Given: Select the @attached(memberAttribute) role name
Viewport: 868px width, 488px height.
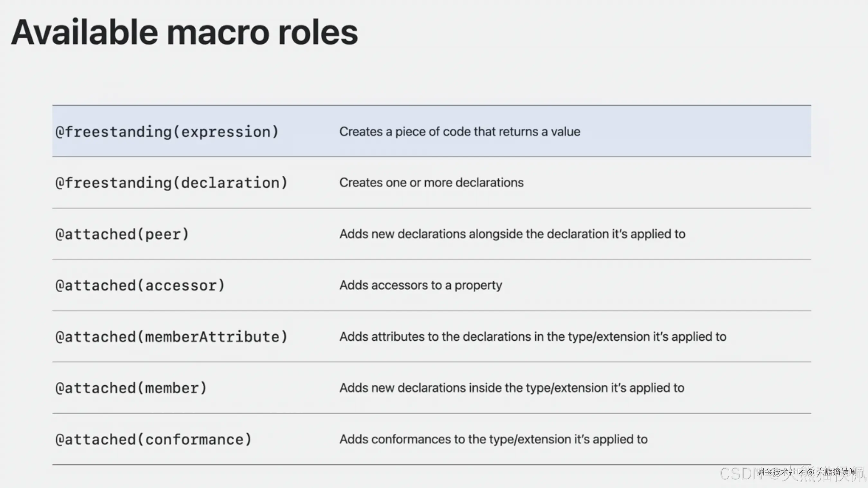Looking at the screenshot, I should pyautogui.click(x=171, y=337).
